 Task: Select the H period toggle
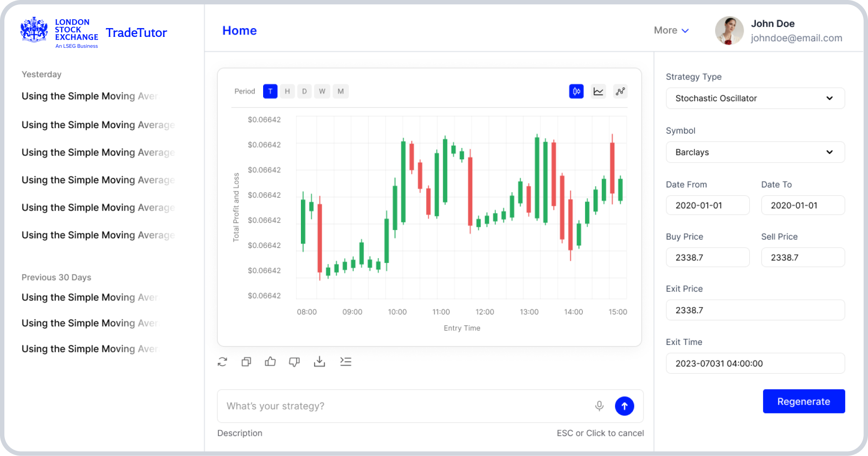[287, 91]
